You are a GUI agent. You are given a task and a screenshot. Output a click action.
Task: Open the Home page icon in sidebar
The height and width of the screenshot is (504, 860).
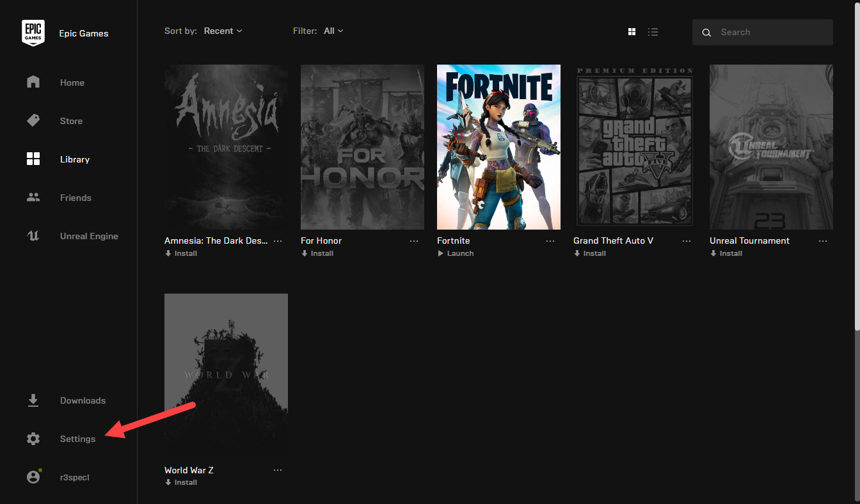33,83
